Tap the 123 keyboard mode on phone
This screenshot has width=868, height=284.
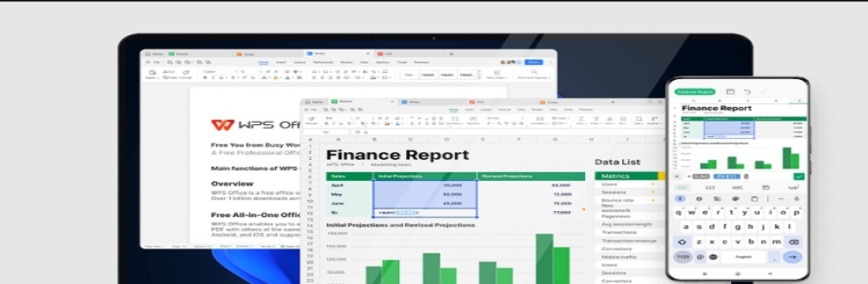tap(710, 188)
